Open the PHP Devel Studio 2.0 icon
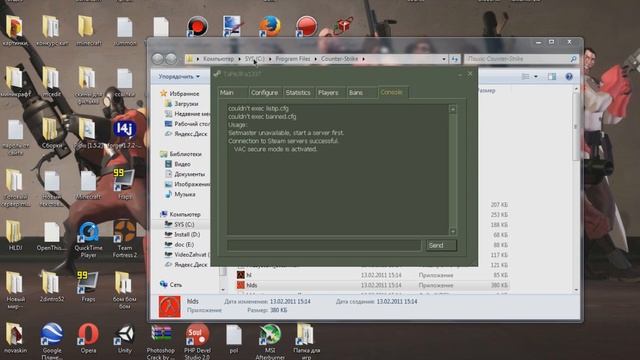640x360 pixels. click(x=197, y=342)
